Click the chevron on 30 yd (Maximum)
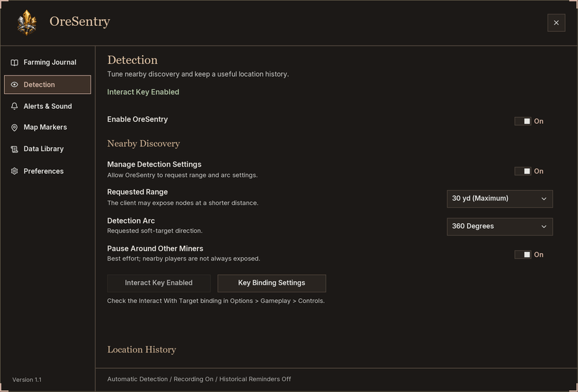The image size is (578, 392). pyautogui.click(x=544, y=199)
